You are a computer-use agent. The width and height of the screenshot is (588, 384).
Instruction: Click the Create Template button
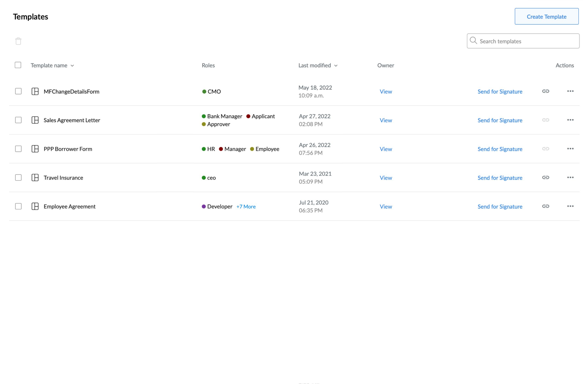tap(546, 17)
